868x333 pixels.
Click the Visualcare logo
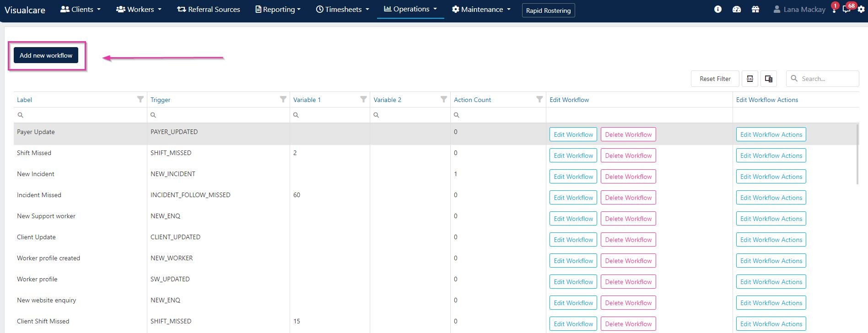[25, 10]
